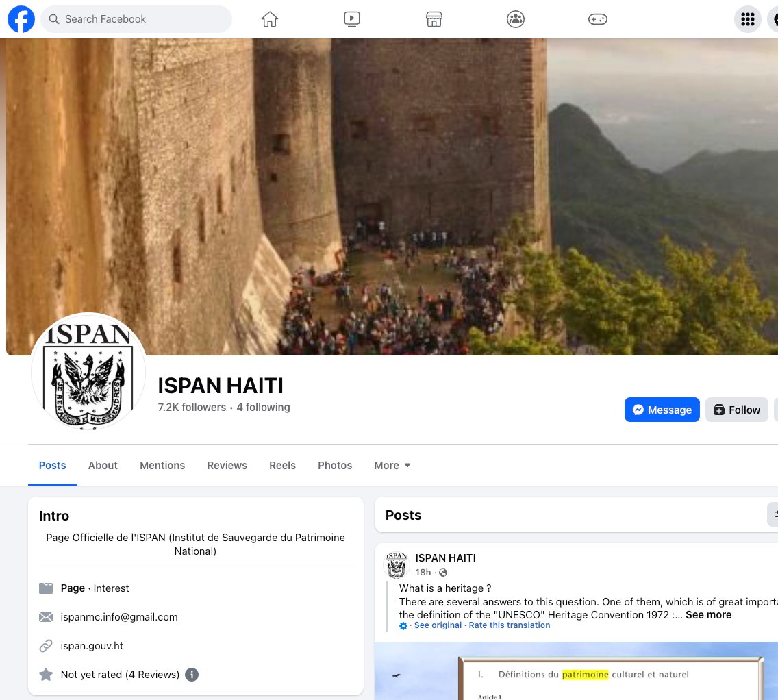778x700 pixels.
Task: Click the translation settings gear icon
Action: (403, 626)
